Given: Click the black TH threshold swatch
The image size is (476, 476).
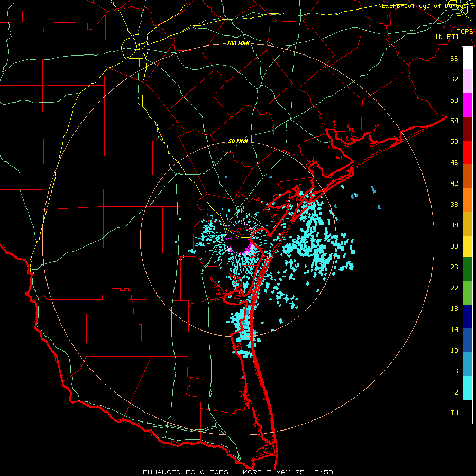Looking at the screenshot, I should click(467, 411).
